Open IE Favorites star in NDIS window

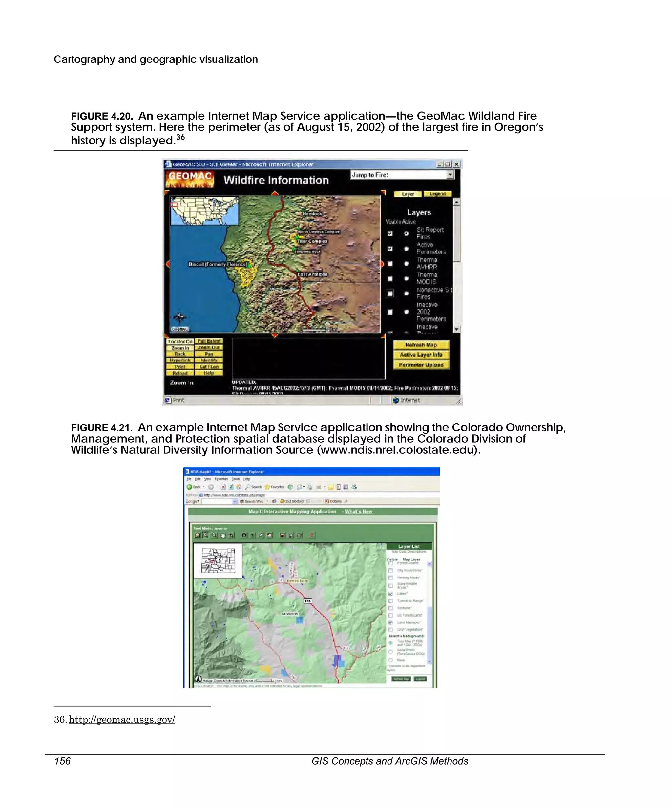275,487
